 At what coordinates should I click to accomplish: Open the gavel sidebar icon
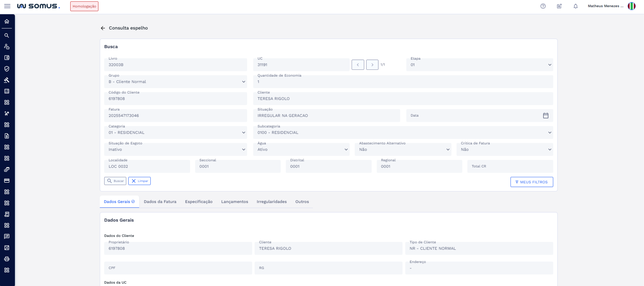click(7, 80)
